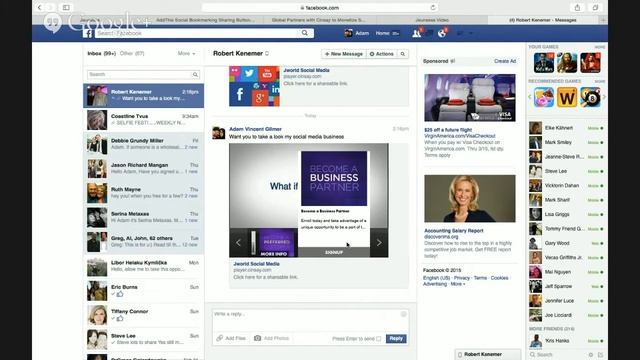Open Jason Richard Mangan conversation

tap(144, 169)
